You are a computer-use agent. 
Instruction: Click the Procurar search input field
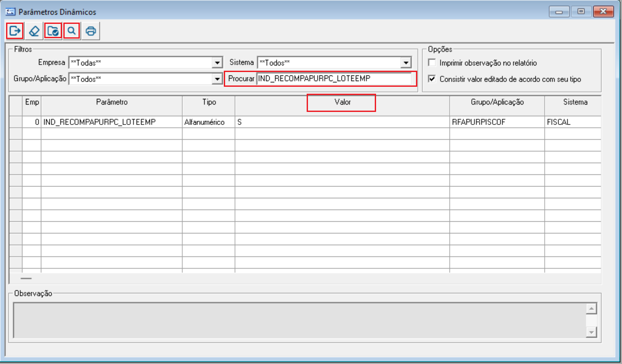pyautogui.click(x=334, y=79)
